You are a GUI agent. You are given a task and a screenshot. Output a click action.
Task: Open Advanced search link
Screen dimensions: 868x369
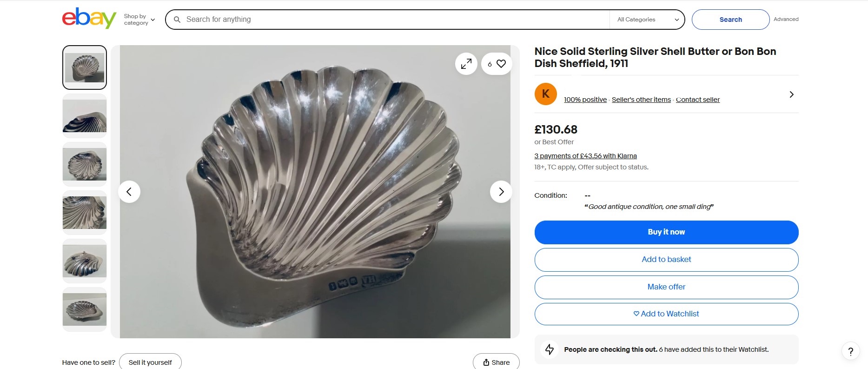click(x=786, y=19)
